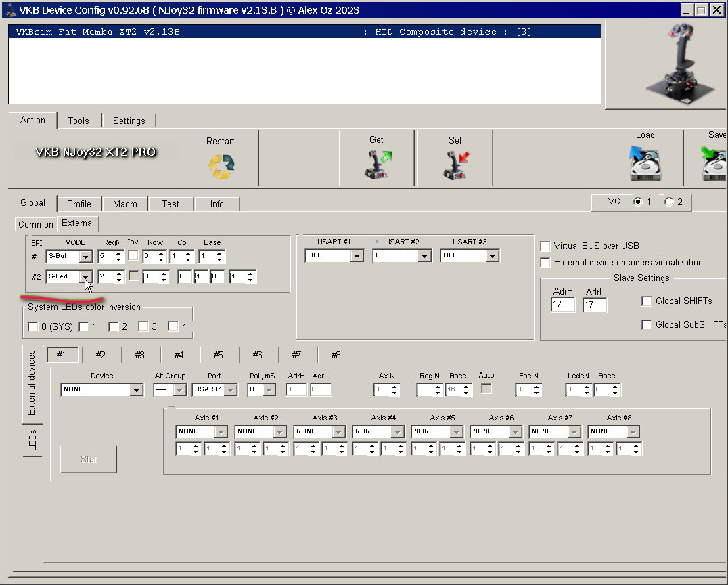Click the Get joystick icon
This screenshot has height=585, width=728.
point(377,165)
